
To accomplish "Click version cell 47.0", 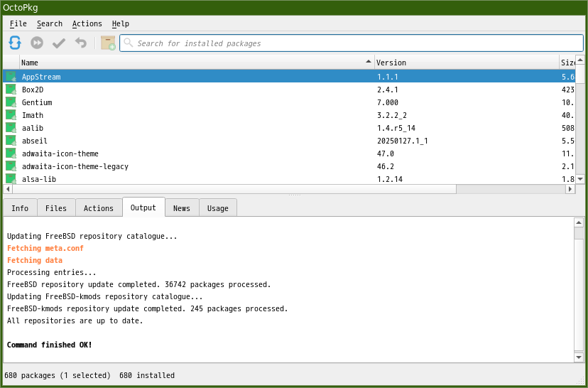I will [x=386, y=153].
